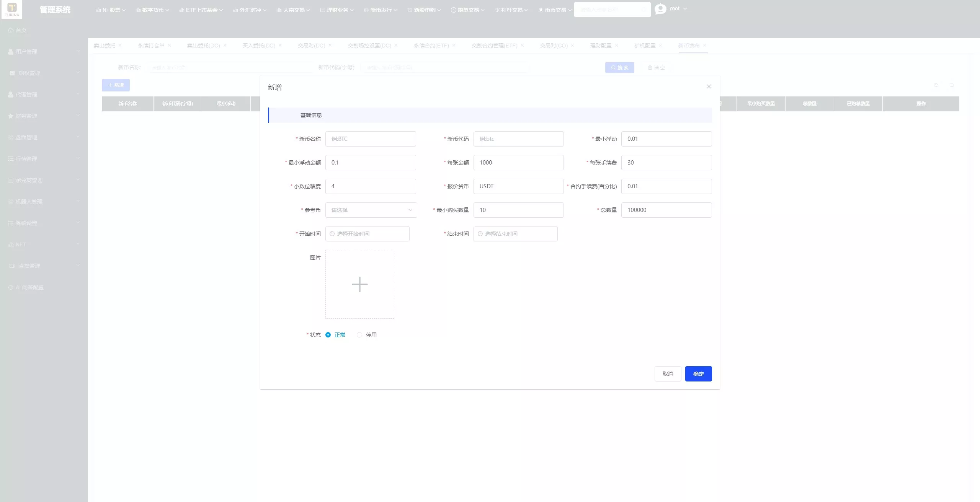Select the 停用 status radio button
980x502 pixels.
pyautogui.click(x=359, y=335)
